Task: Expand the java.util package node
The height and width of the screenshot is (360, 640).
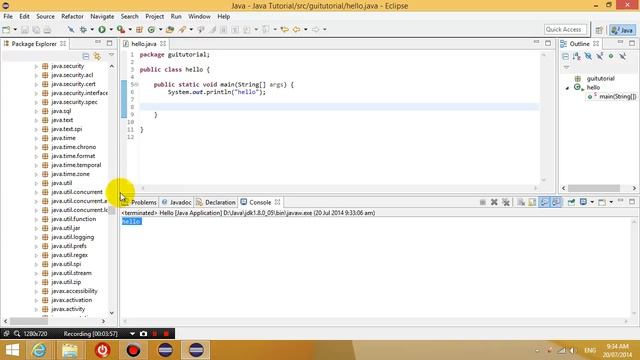Action: tap(36, 183)
